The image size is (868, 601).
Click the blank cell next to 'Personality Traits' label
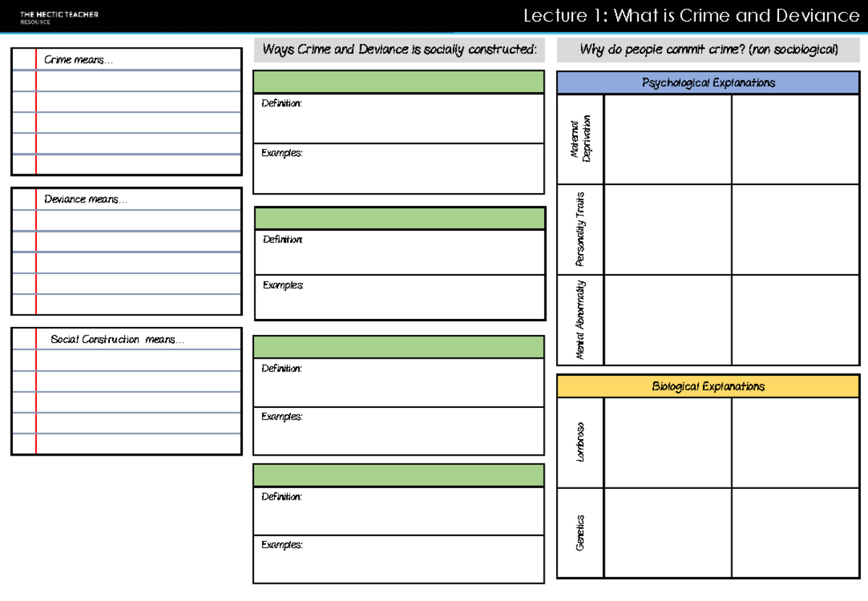[x=668, y=229]
